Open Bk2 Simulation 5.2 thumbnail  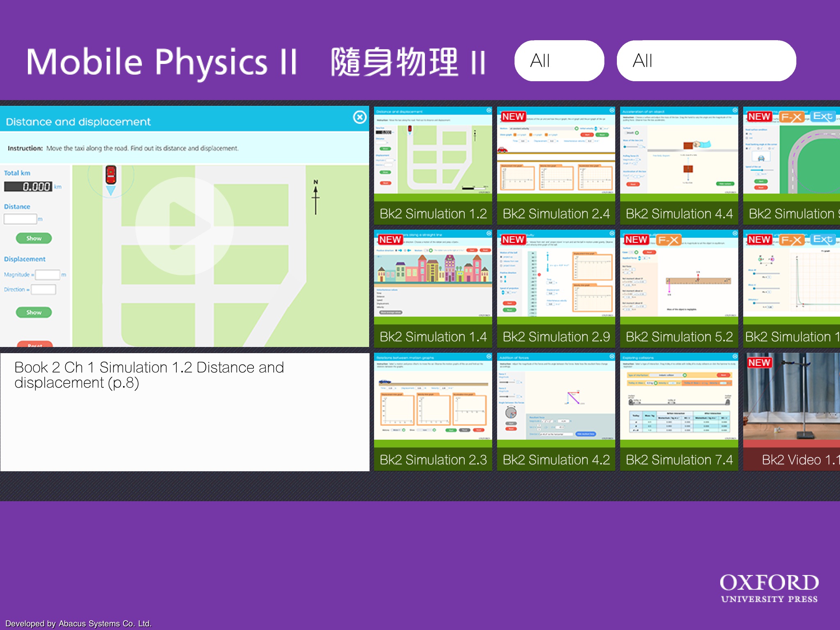click(679, 288)
